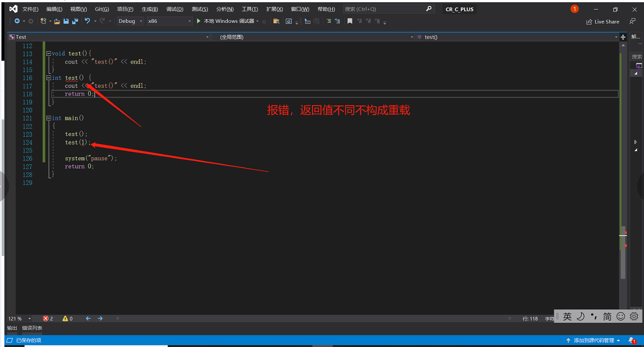The image size is (644, 347).
Task: Click the camera snapshot toolbar icon
Action: click(289, 21)
